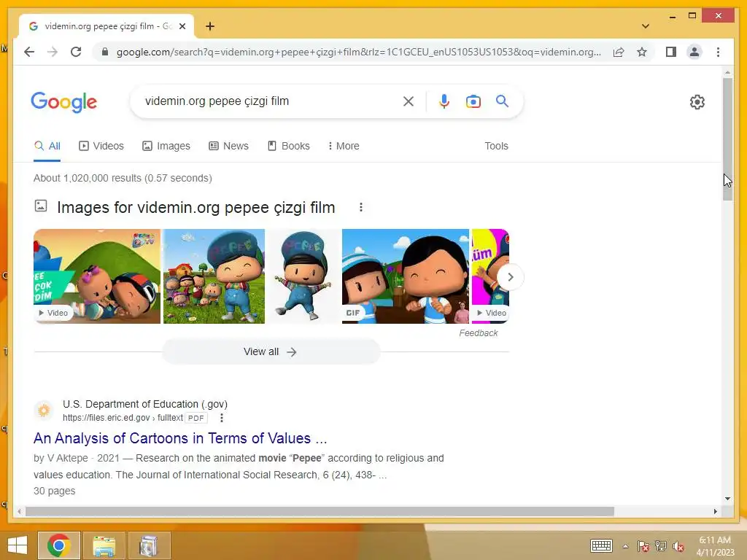Screen dimensions: 747x560
Task: Click the Google logo
Action: pos(64,102)
